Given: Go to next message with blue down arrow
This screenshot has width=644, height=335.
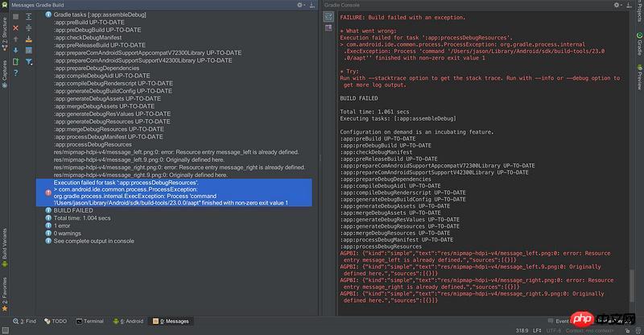Looking at the screenshot, I should [15, 50].
